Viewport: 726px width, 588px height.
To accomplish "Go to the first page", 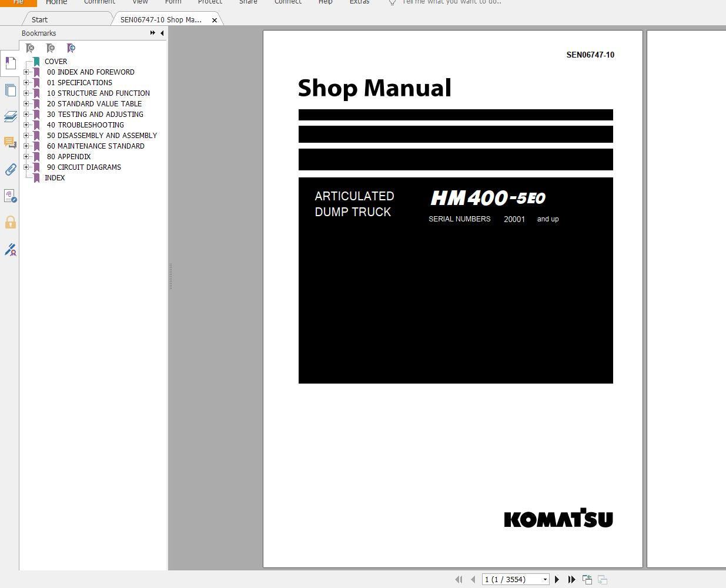I will pos(459,580).
